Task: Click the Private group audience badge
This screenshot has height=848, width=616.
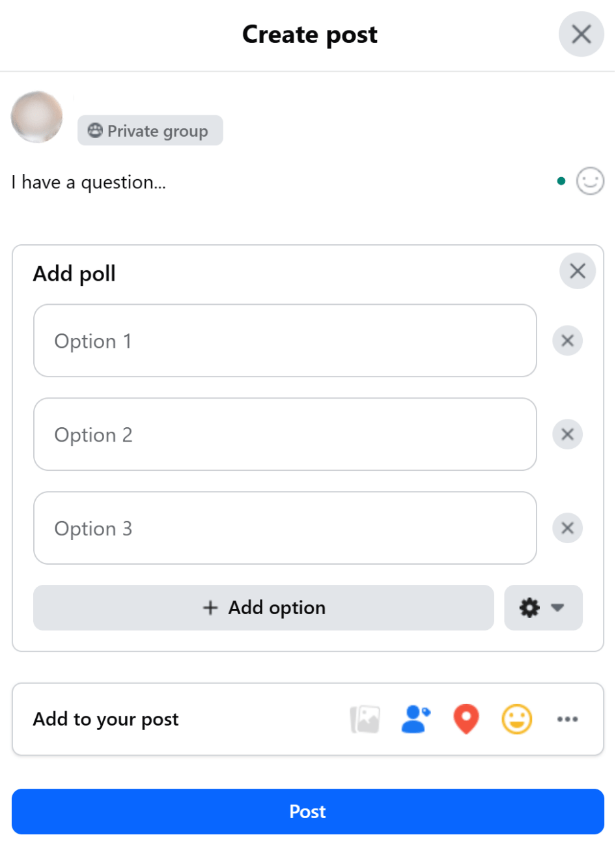Action: coord(150,131)
